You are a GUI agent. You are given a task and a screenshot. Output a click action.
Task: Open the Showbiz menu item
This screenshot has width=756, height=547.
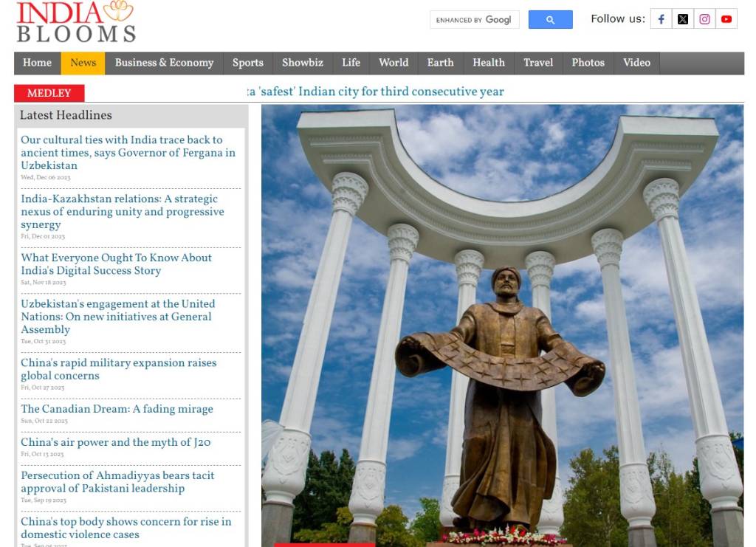pyautogui.click(x=303, y=63)
